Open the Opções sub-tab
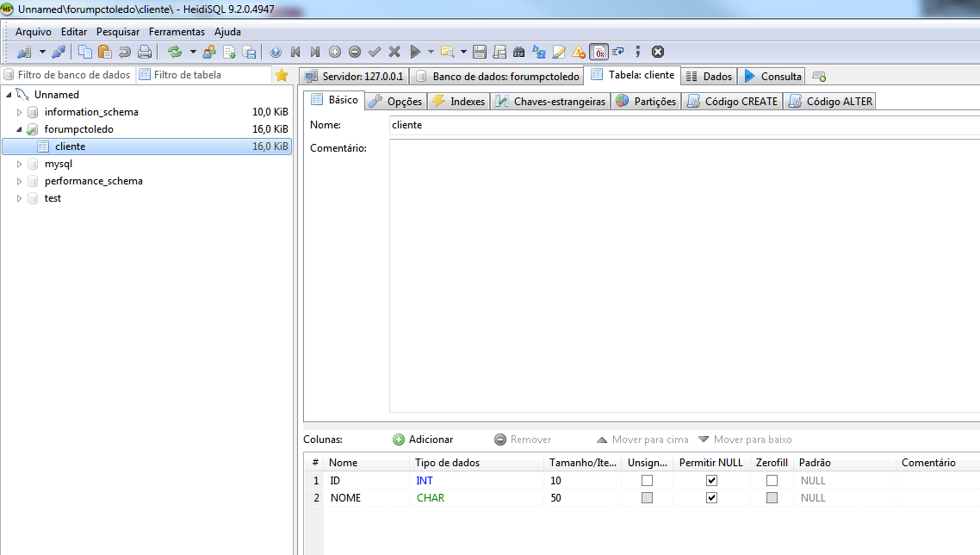 pyautogui.click(x=395, y=102)
